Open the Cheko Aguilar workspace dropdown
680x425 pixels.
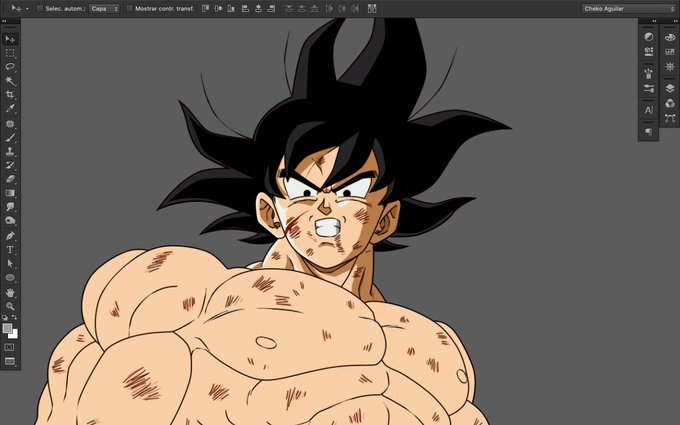point(628,8)
